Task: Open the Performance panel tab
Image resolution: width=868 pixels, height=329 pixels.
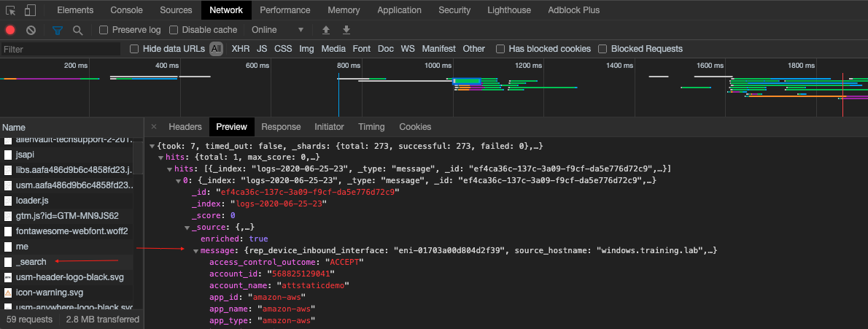Action: coord(285,10)
